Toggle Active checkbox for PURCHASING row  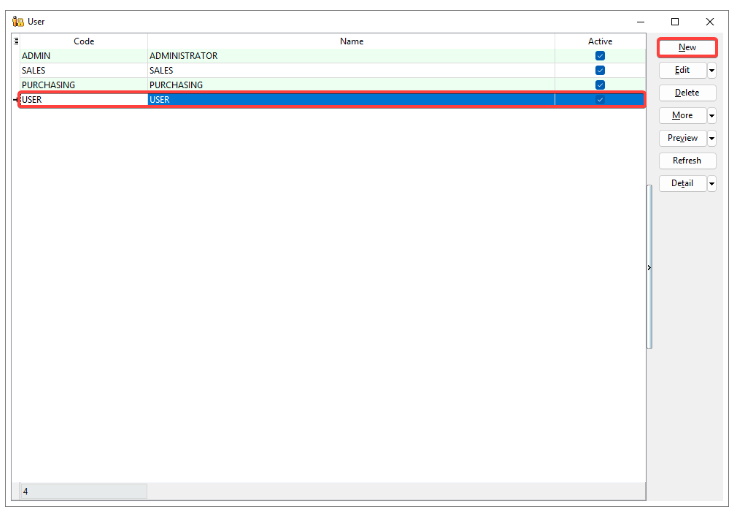point(600,85)
